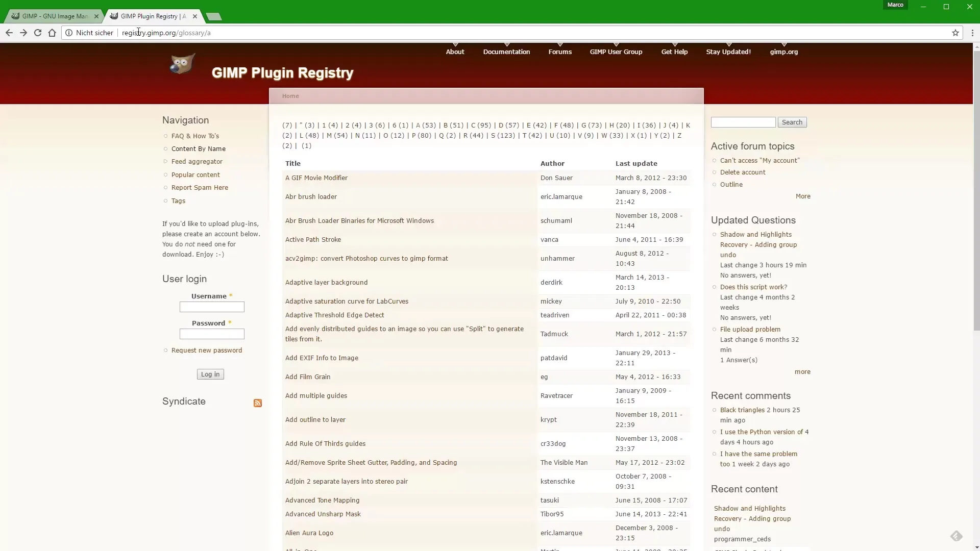Image resolution: width=980 pixels, height=551 pixels.
Task: Close the GIMP Plugin Registry tab
Action: point(195,16)
